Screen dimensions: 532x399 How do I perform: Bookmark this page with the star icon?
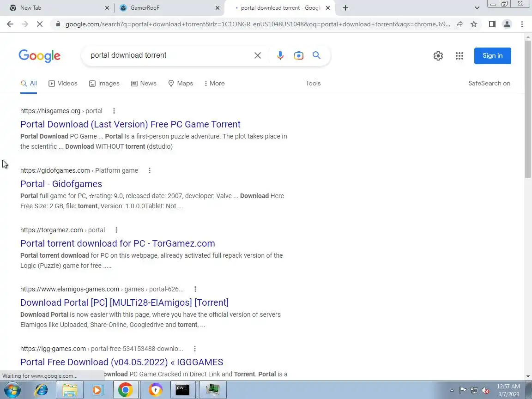[474, 24]
